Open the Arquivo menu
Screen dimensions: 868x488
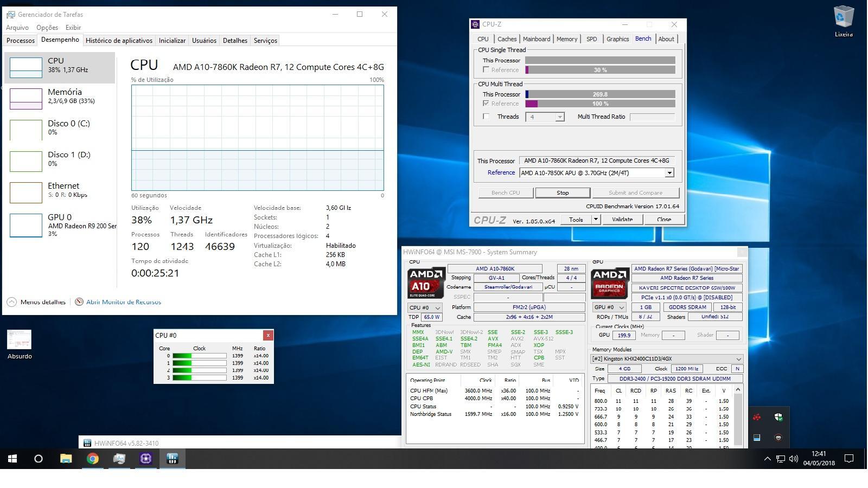coord(17,27)
